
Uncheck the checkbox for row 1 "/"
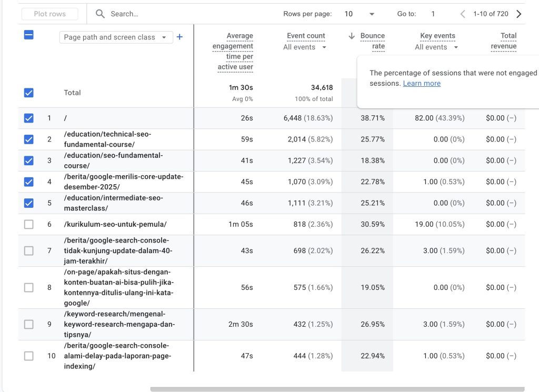click(29, 118)
